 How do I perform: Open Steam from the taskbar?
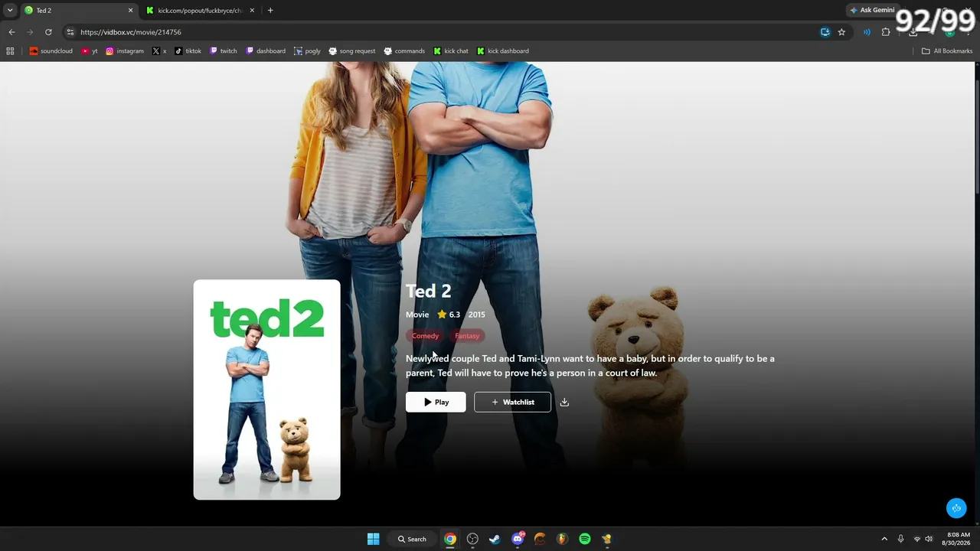[495, 539]
